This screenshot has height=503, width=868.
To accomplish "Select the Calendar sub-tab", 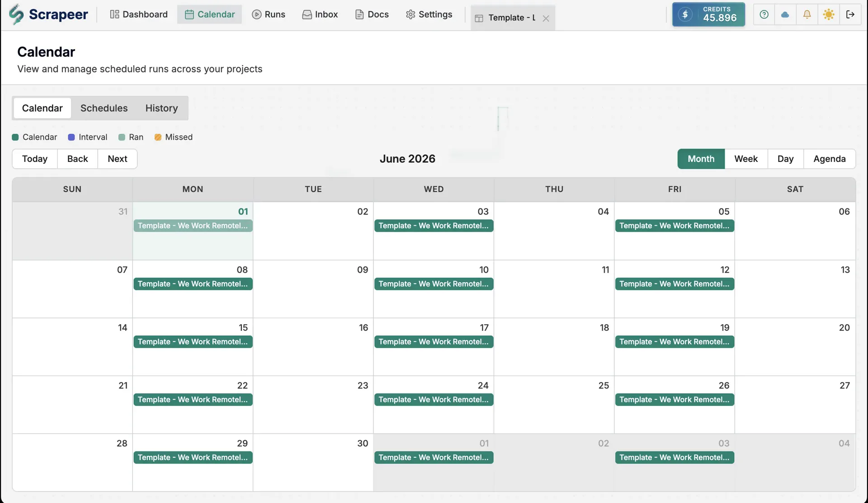I will coord(42,108).
